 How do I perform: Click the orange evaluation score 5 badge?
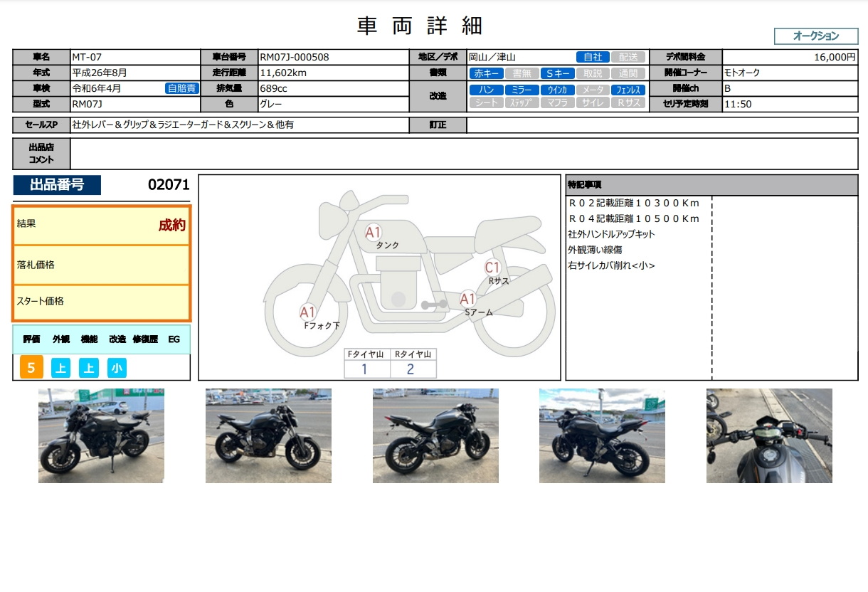click(x=31, y=368)
